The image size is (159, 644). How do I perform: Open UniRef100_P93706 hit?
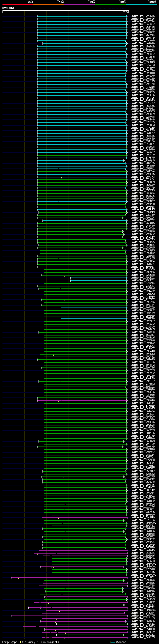pyautogui.click(x=142, y=302)
